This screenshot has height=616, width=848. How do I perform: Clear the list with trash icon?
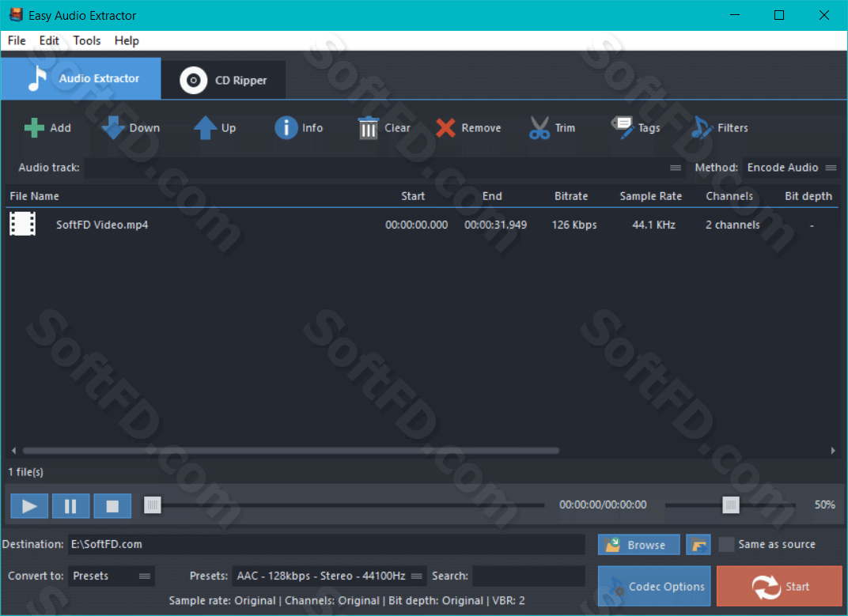[369, 128]
